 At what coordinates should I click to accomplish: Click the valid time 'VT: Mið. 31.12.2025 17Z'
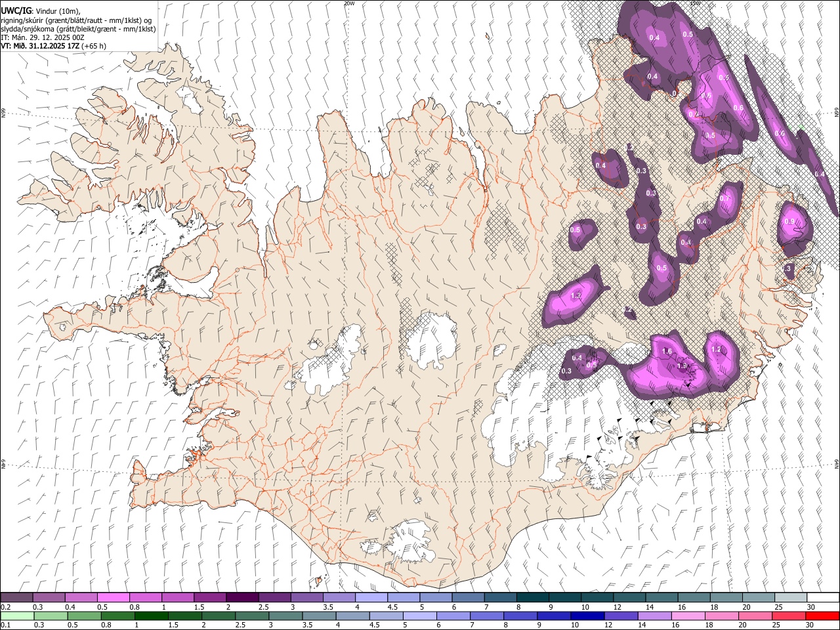pos(40,46)
